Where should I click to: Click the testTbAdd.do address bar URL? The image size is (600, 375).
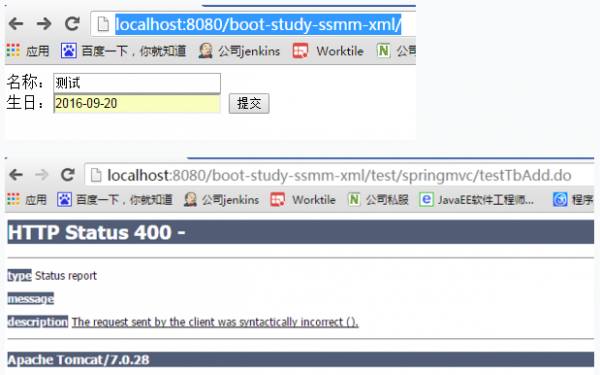tap(339, 176)
